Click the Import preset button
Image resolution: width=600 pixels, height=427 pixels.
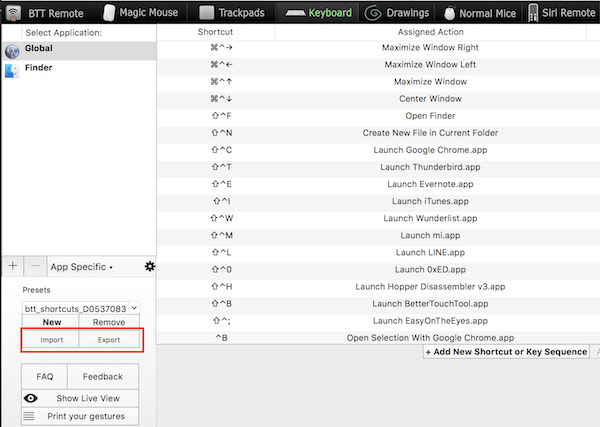click(x=51, y=340)
